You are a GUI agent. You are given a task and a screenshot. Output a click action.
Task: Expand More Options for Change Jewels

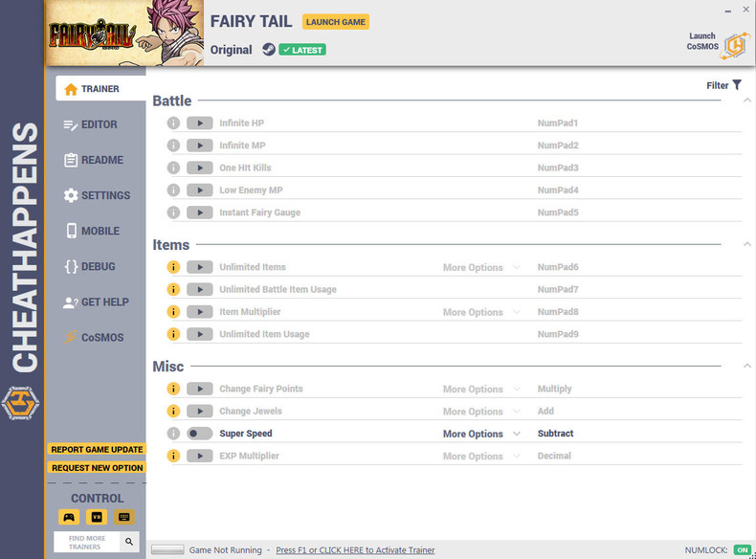click(481, 412)
